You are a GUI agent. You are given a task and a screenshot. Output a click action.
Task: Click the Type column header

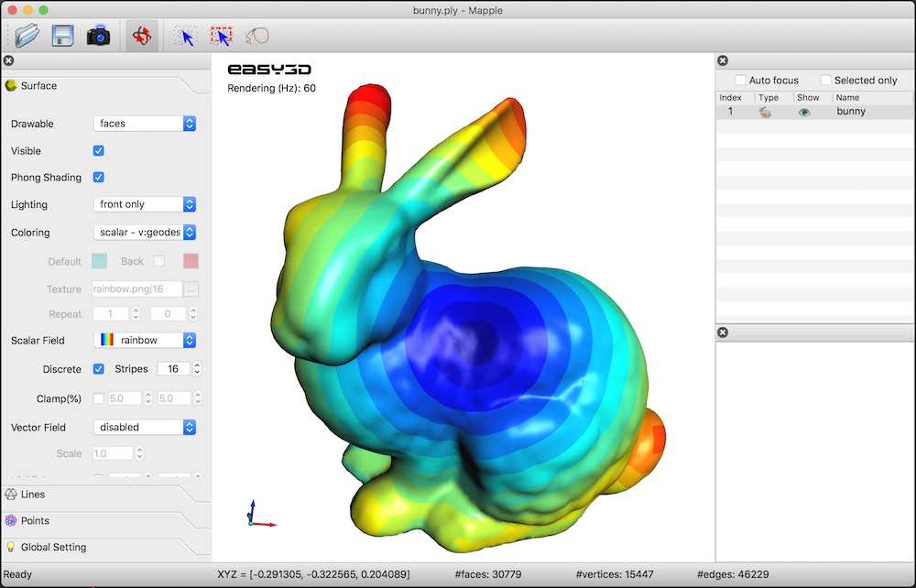[769, 97]
